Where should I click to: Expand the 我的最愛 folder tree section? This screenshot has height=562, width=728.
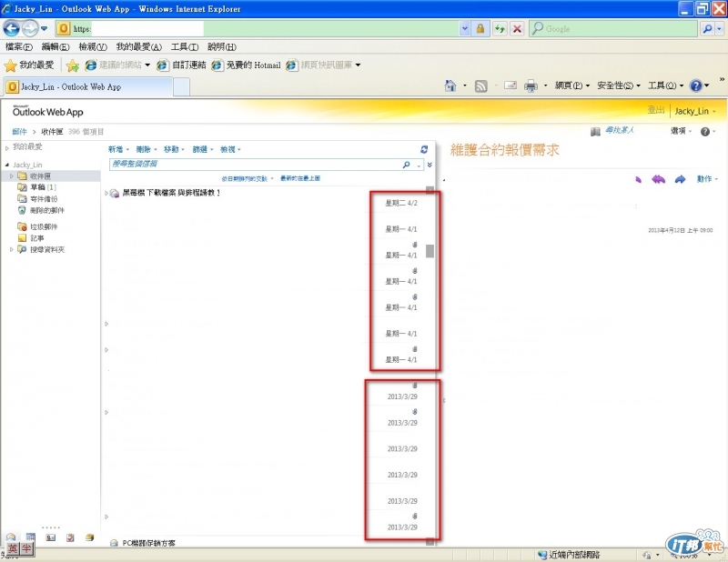tap(7, 148)
